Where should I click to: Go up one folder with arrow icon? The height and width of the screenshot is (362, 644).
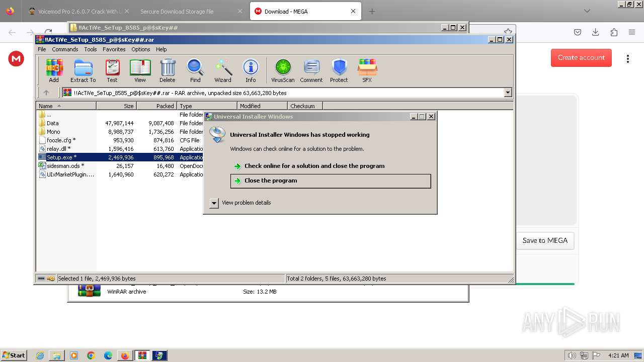(x=46, y=93)
